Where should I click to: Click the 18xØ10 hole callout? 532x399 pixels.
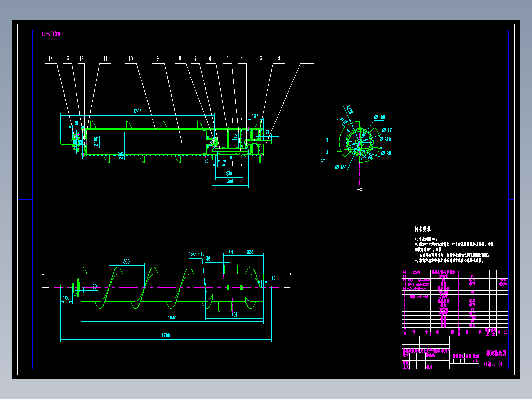click(x=196, y=254)
